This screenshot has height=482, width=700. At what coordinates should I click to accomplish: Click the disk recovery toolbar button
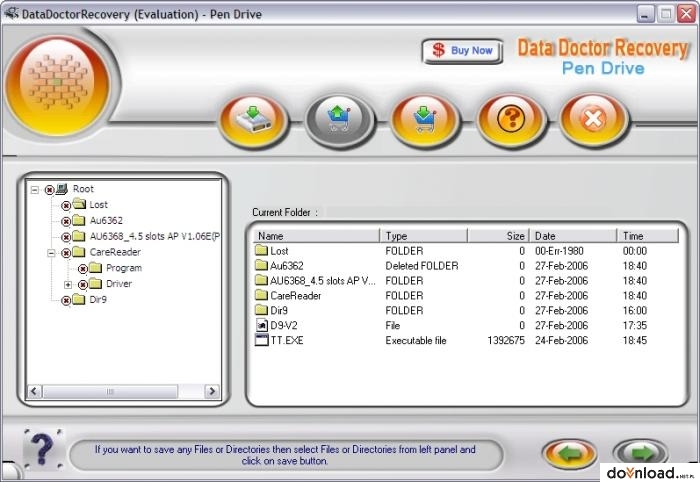coord(253,120)
